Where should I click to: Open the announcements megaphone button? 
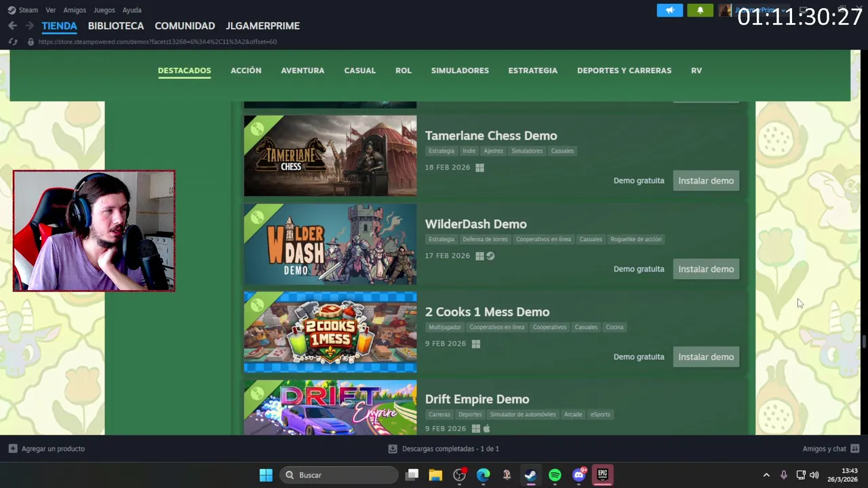670,10
